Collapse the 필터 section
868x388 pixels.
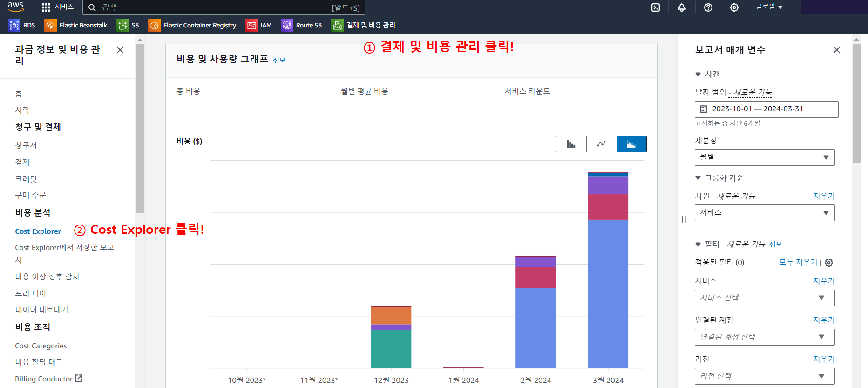[698, 245]
